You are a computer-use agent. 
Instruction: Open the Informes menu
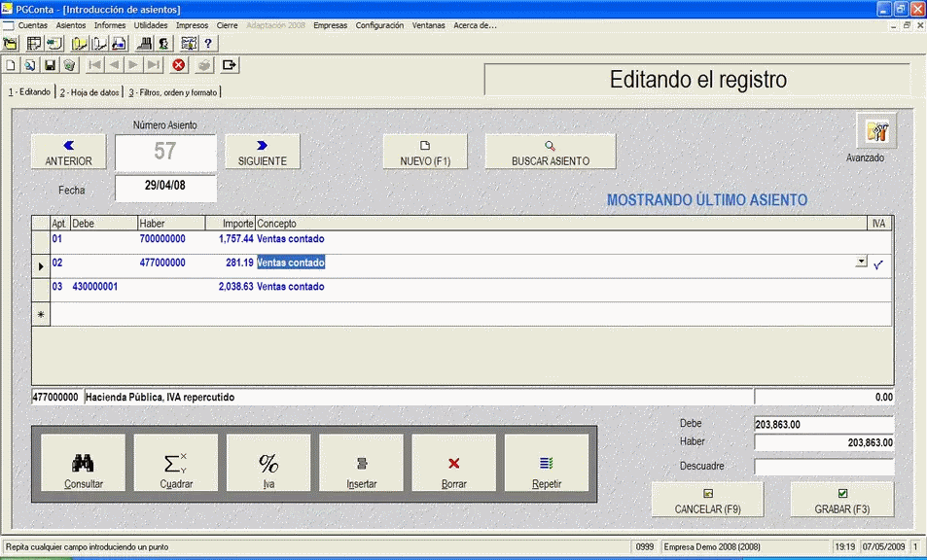pyautogui.click(x=109, y=25)
